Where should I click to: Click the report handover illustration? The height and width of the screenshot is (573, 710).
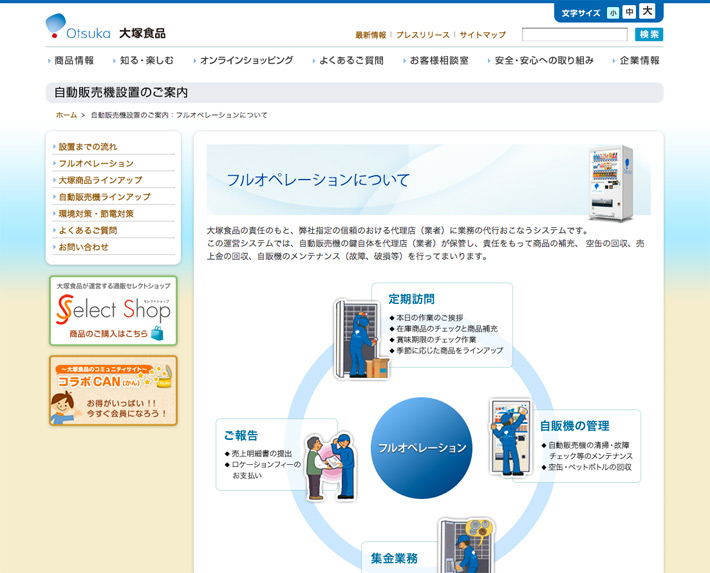[x=331, y=467]
